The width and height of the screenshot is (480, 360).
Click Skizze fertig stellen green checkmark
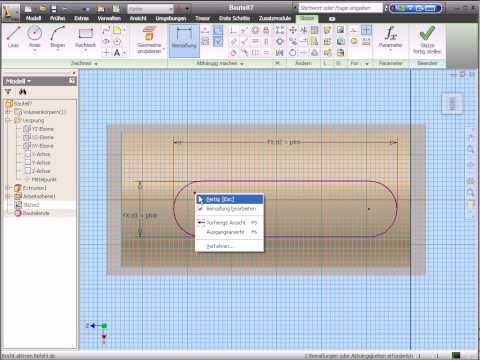click(427, 40)
